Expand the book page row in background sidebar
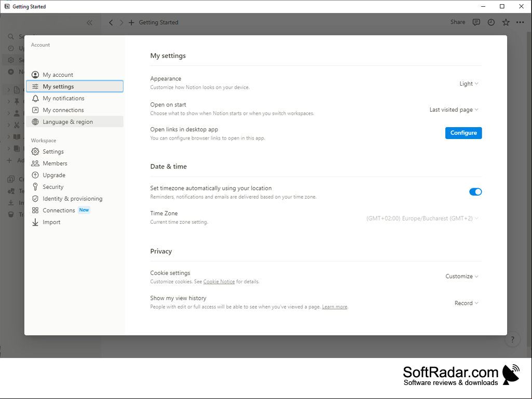 coord(9,137)
